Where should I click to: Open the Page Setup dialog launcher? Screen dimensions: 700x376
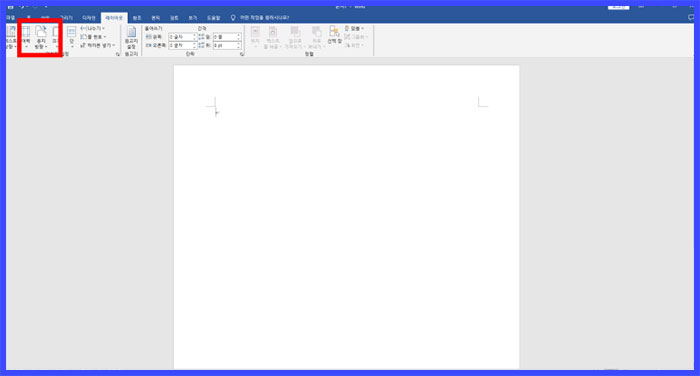pyautogui.click(x=118, y=54)
